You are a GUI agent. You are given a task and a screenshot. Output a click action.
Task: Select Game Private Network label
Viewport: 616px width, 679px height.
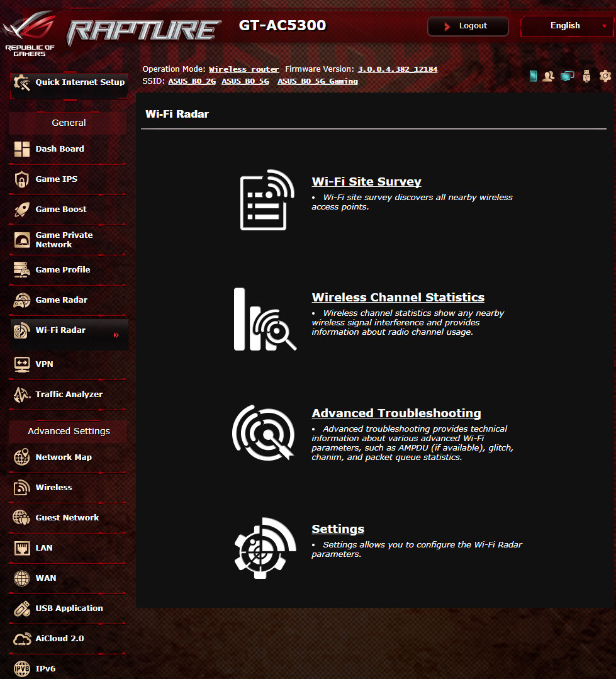pos(64,240)
